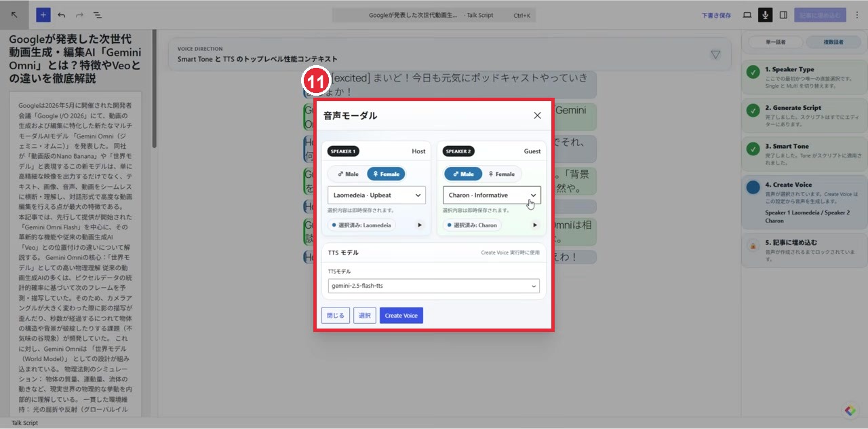Click the Voice Direction header text
868x429 pixels.
(x=199, y=49)
